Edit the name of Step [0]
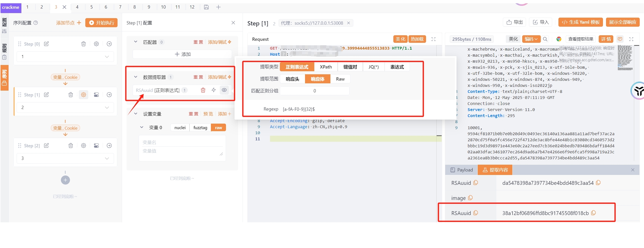644x248 pixels. [46, 44]
